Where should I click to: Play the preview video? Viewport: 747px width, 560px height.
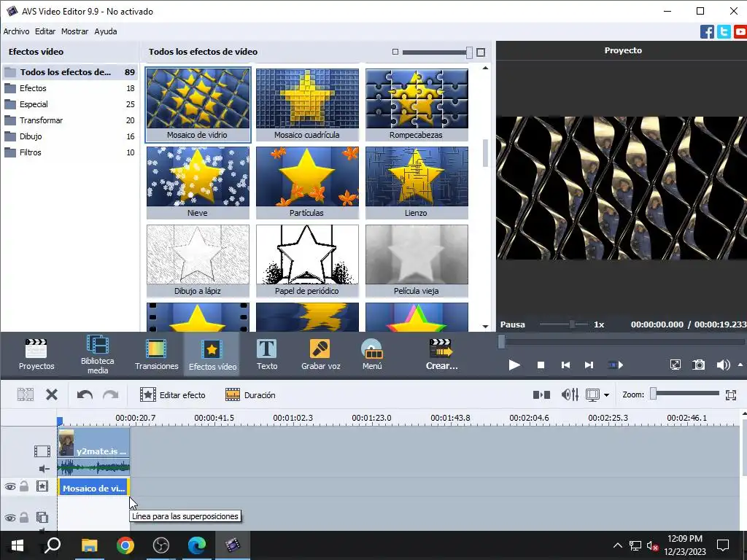[x=514, y=365]
